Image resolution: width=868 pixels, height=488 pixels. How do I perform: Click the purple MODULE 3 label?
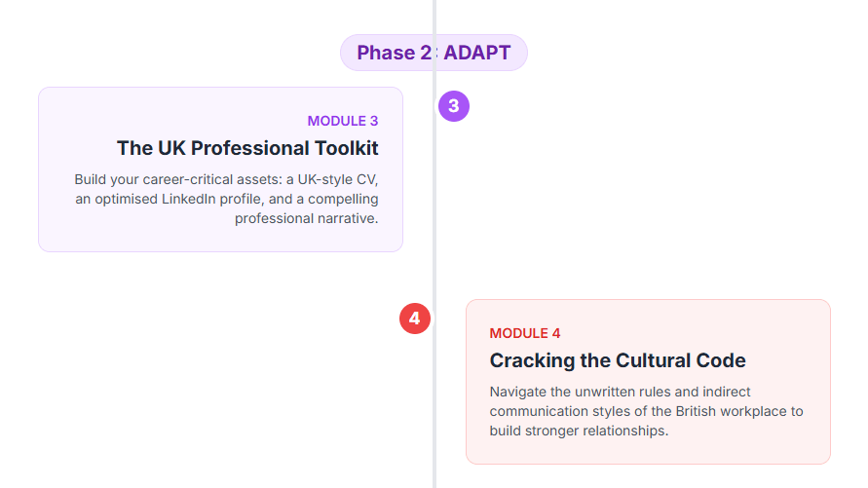click(x=343, y=121)
